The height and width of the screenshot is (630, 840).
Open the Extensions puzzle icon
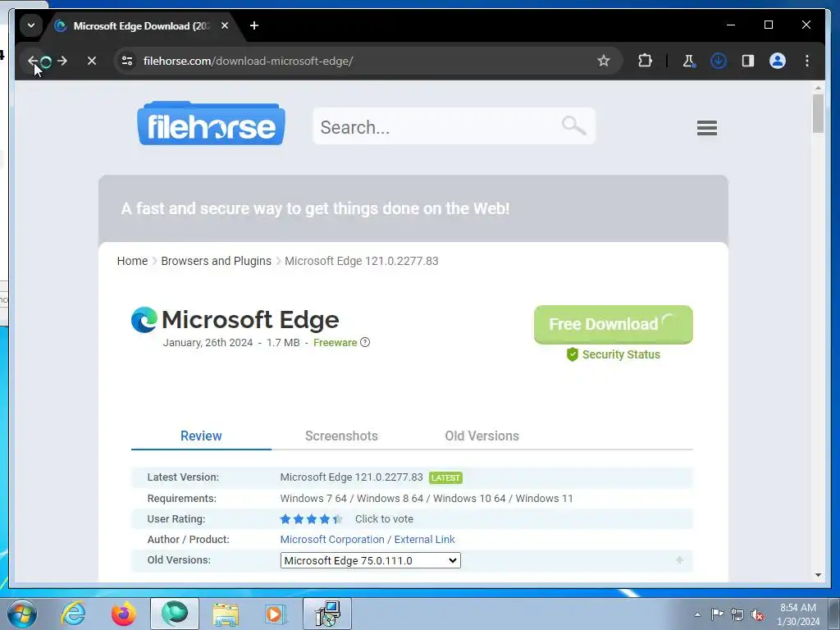coord(645,61)
